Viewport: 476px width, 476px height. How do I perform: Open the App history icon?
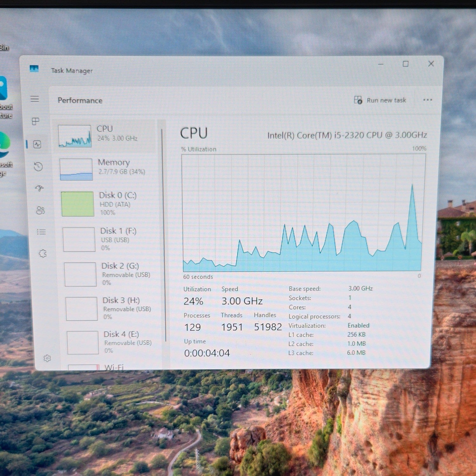tap(38, 167)
